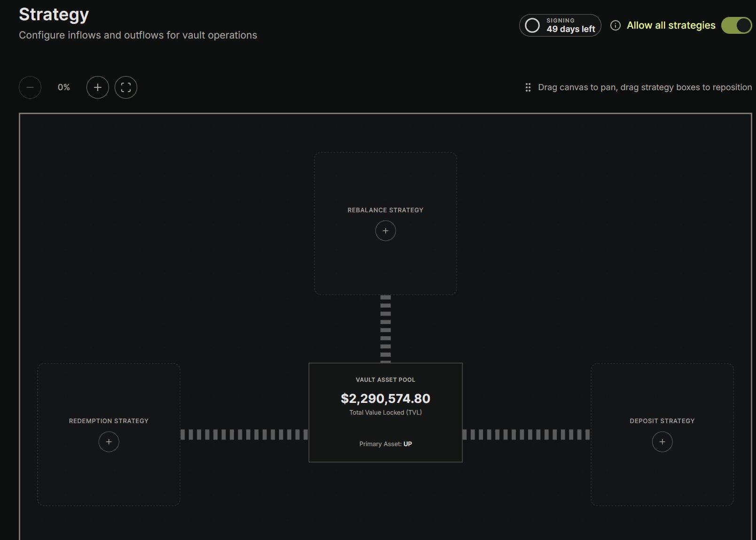Viewport: 756px width, 540px height.
Task: Click the drag handle dots icon
Action: point(528,87)
